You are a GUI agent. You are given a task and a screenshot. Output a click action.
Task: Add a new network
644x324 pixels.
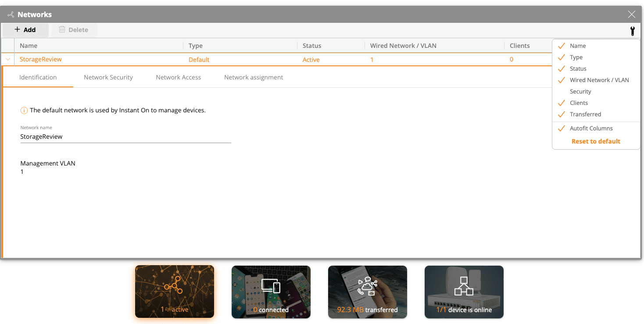tap(25, 30)
